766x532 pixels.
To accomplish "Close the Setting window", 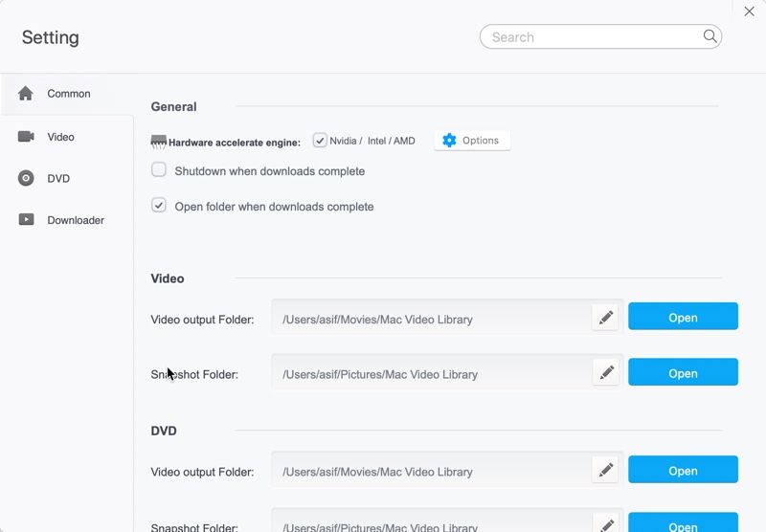I will [749, 11].
